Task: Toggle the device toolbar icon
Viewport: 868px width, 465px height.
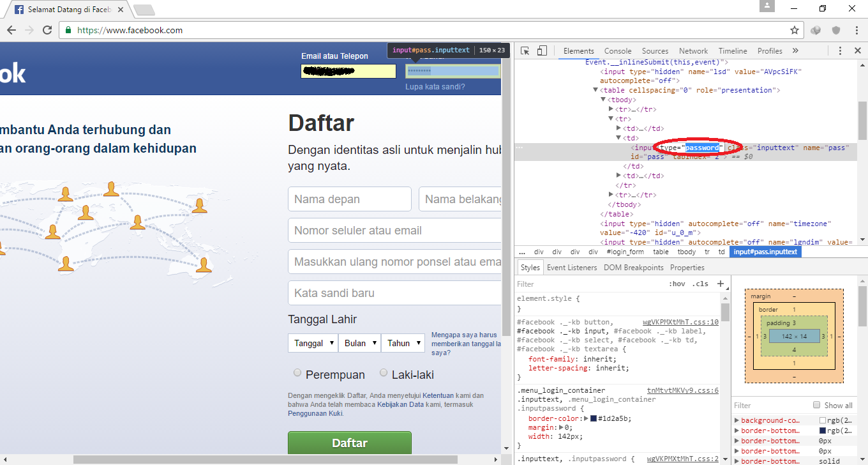Action: coord(541,51)
